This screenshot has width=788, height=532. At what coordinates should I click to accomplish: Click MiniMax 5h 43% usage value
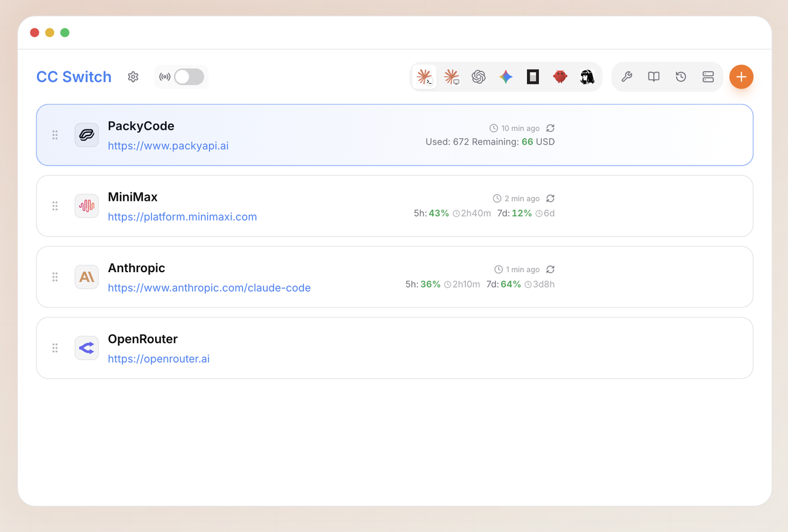click(439, 213)
